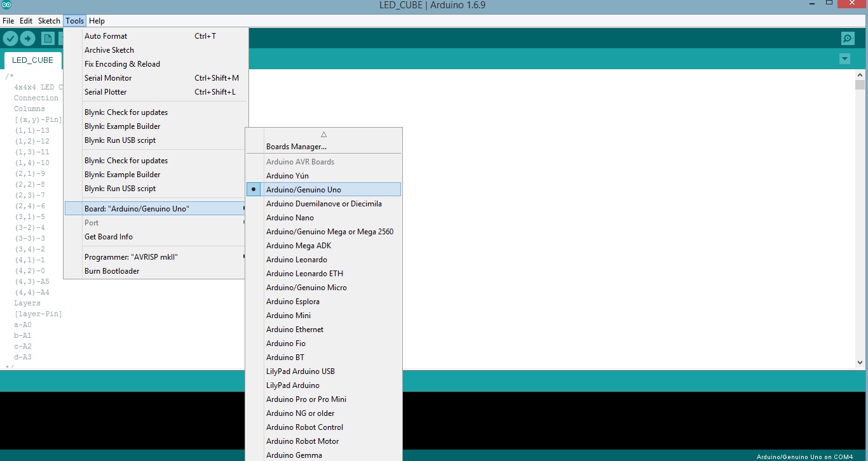This screenshot has height=461, width=868.
Task: Open the Serial Monitor magnifier icon
Action: 848,39
